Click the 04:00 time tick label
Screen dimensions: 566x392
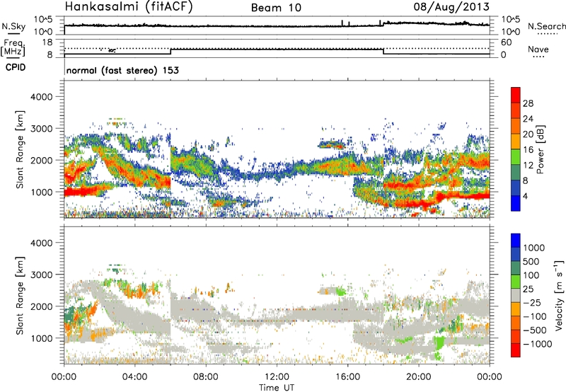[134, 377]
